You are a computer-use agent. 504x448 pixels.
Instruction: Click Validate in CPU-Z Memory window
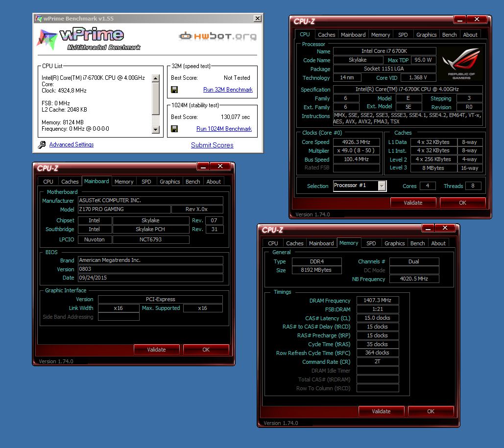coord(381,411)
